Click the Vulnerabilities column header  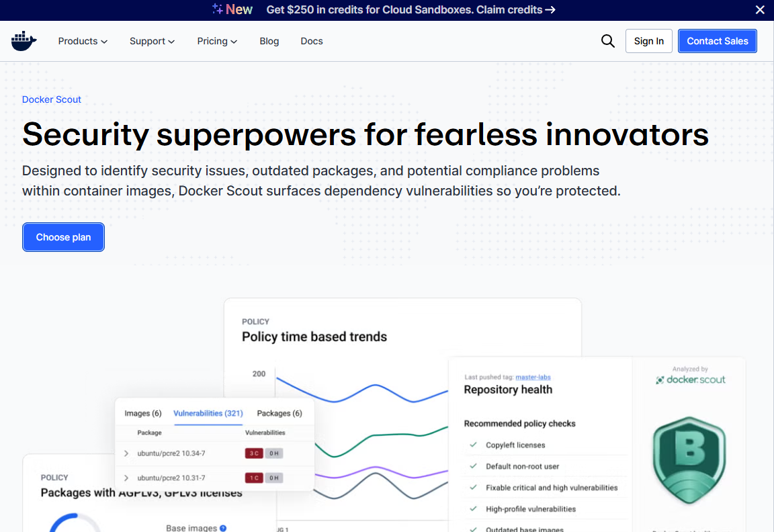[265, 433]
